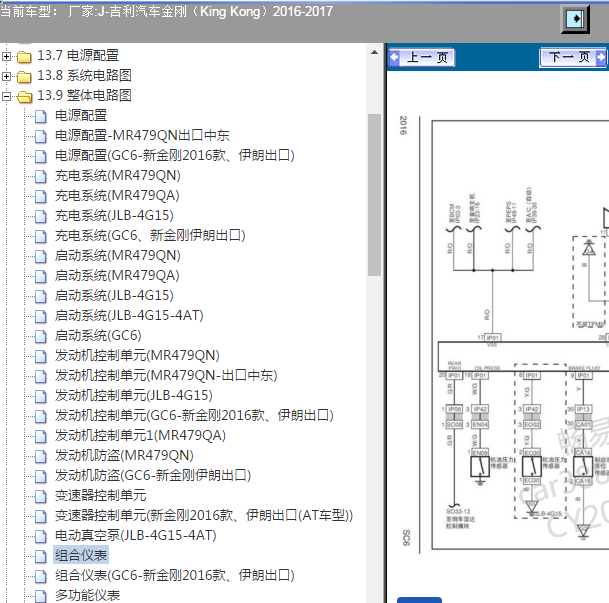The height and width of the screenshot is (603, 609).
Task: Click page icon beside 发动机控制单元1(MR479QA)
Action: (x=40, y=436)
